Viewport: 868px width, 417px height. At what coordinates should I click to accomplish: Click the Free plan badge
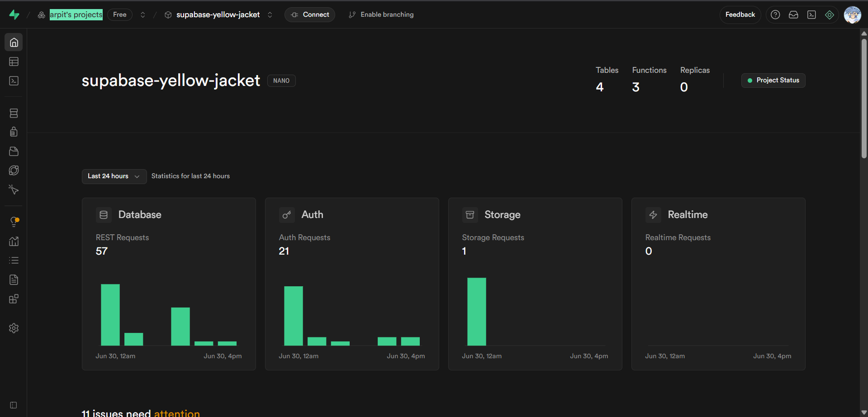tap(120, 15)
